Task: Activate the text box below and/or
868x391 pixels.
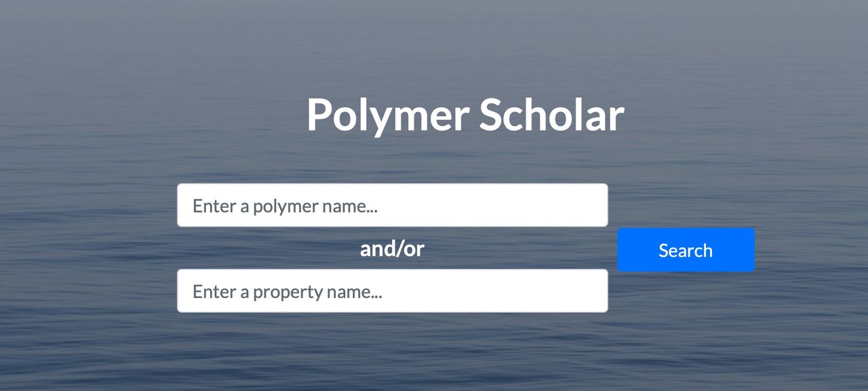Action: [x=392, y=291]
